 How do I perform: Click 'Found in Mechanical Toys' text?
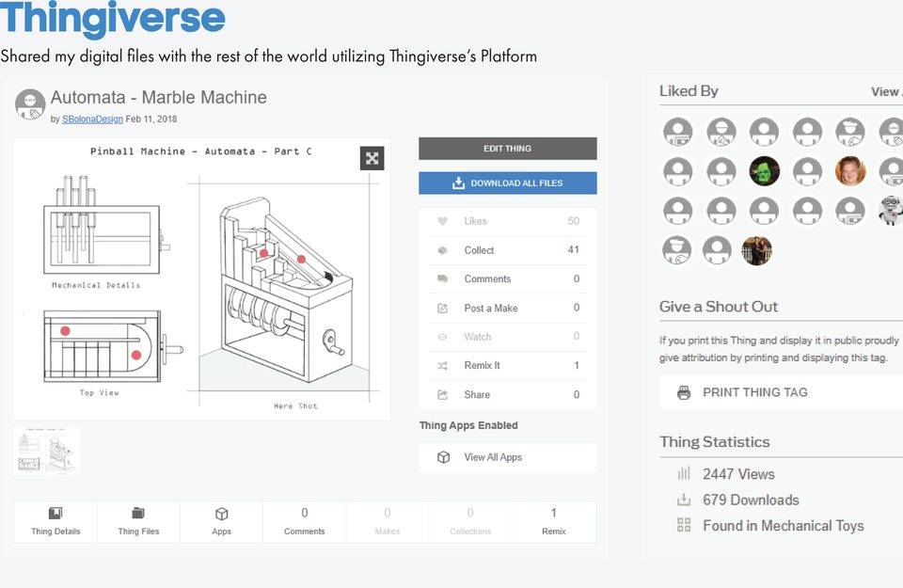pos(784,526)
